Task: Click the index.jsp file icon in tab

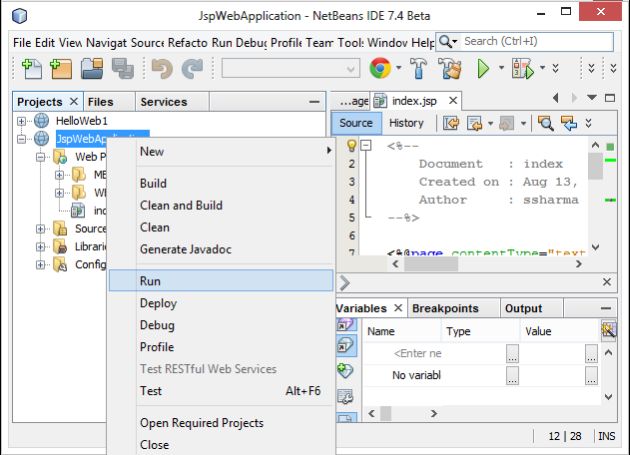Action: coord(380,101)
